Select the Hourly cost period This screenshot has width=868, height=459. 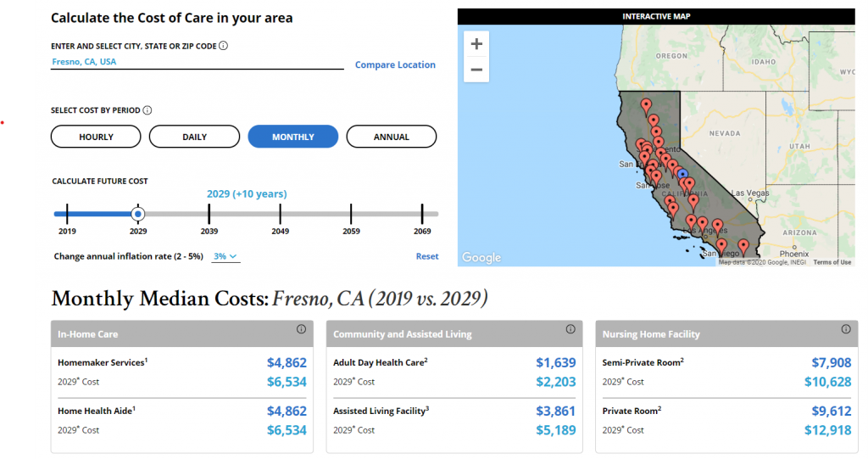[96, 137]
